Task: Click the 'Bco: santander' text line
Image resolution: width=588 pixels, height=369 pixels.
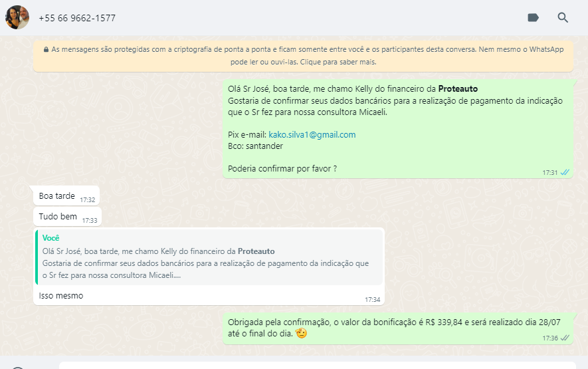Action: 255,146
